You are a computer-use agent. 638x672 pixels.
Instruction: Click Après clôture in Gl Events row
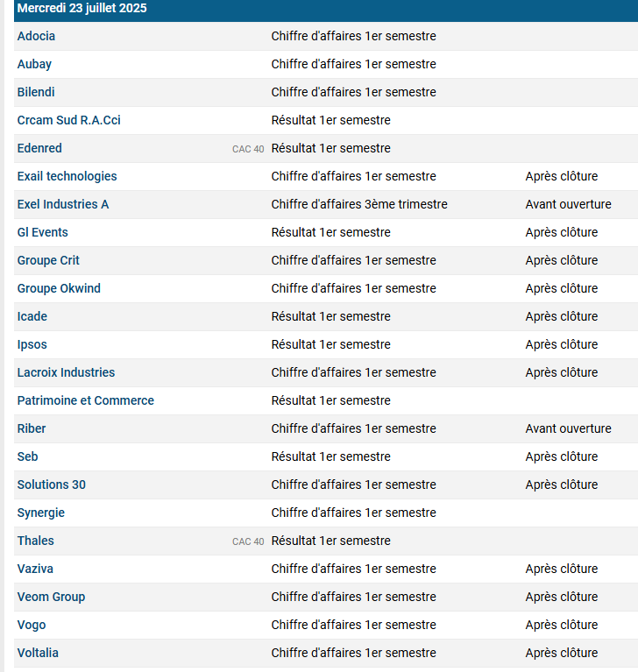[562, 232]
